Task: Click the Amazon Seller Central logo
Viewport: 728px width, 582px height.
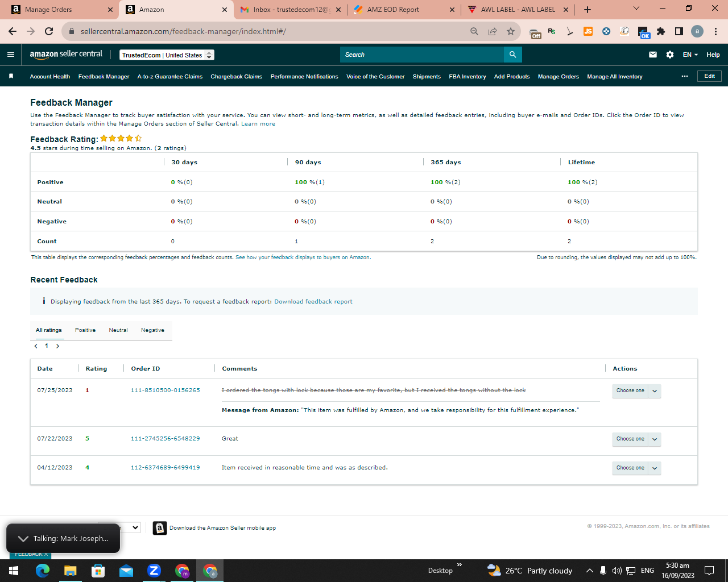Action: (66, 54)
